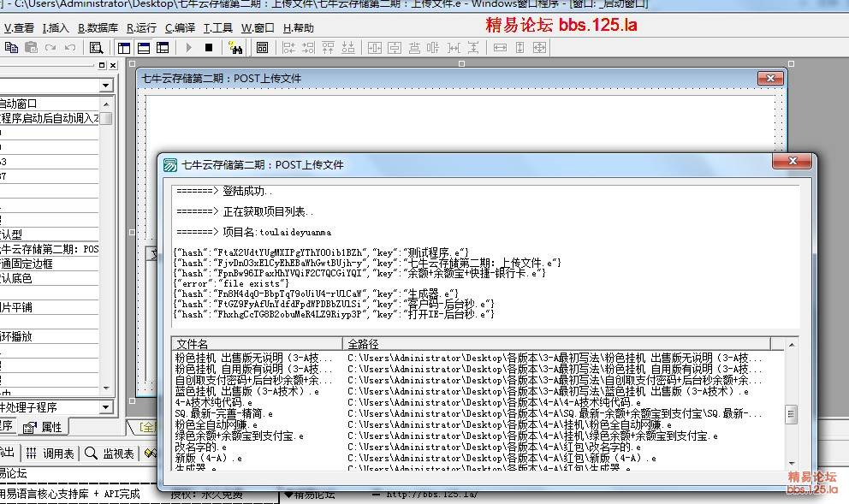Click the file list scroll-up arrow
The width and height of the screenshot is (849, 504).
tap(792, 345)
